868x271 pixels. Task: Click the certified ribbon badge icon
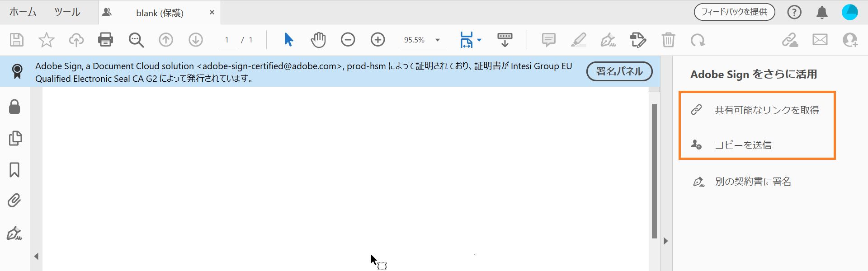[x=17, y=71]
